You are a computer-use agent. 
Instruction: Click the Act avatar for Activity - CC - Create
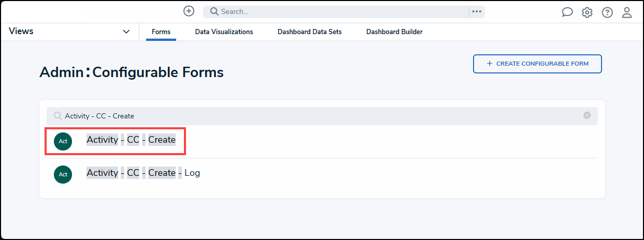[x=63, y=141]
